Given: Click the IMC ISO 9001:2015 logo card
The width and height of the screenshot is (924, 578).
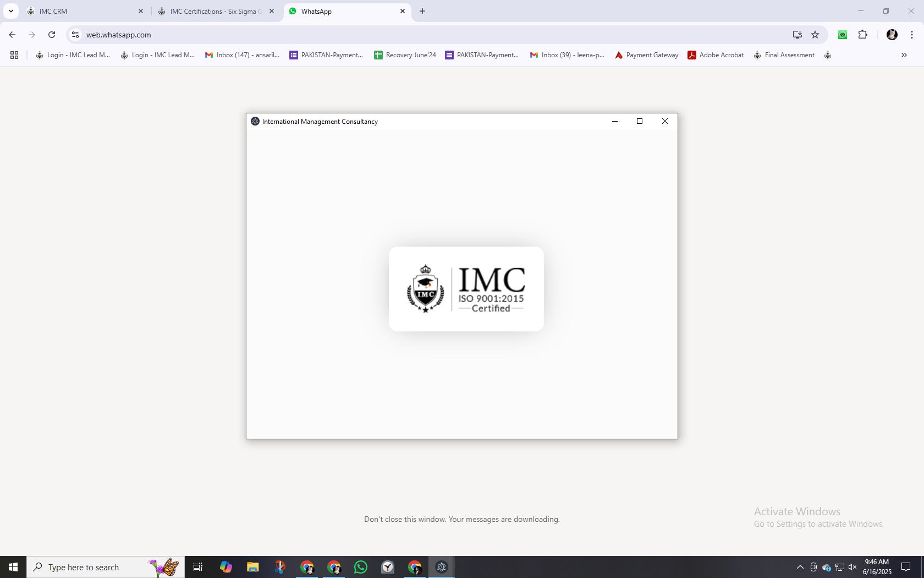Looking at the screenshot, I should click(466, 289).
